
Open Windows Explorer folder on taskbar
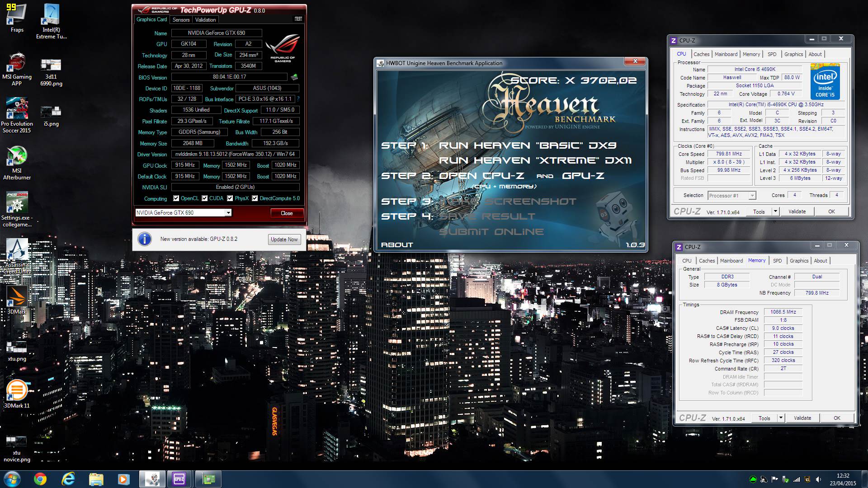click(x=96, y=479)
